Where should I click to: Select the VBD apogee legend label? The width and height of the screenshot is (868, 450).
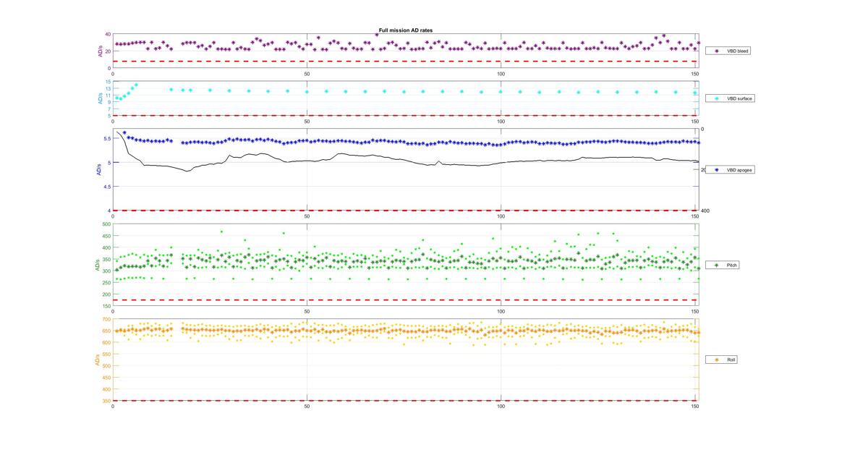[x=739, y=170]
